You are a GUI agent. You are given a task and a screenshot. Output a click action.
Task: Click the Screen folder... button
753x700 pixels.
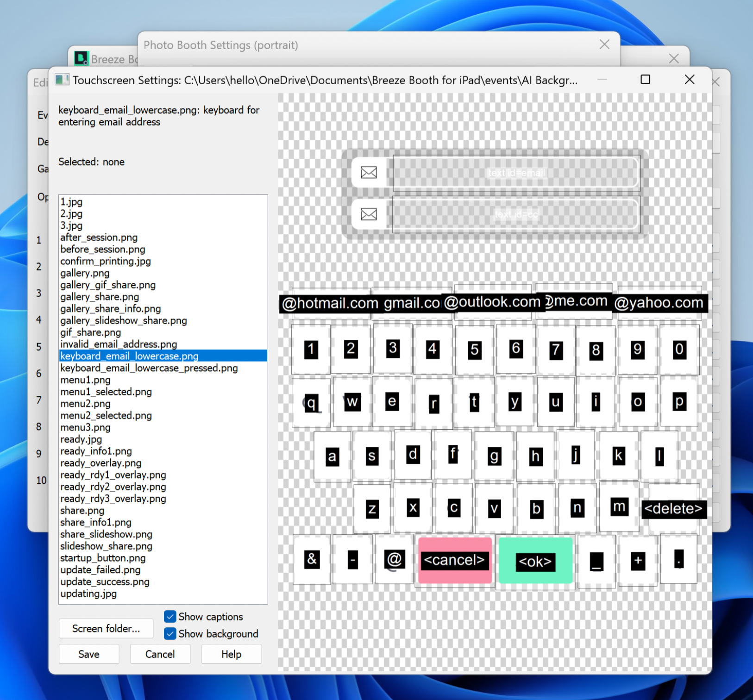[106, 628]
